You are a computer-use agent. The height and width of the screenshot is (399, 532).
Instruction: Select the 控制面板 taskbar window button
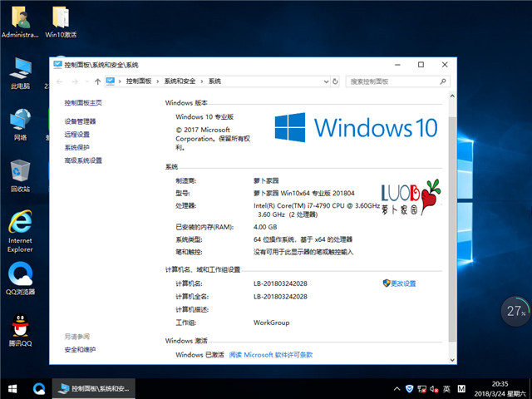(94, 388)
